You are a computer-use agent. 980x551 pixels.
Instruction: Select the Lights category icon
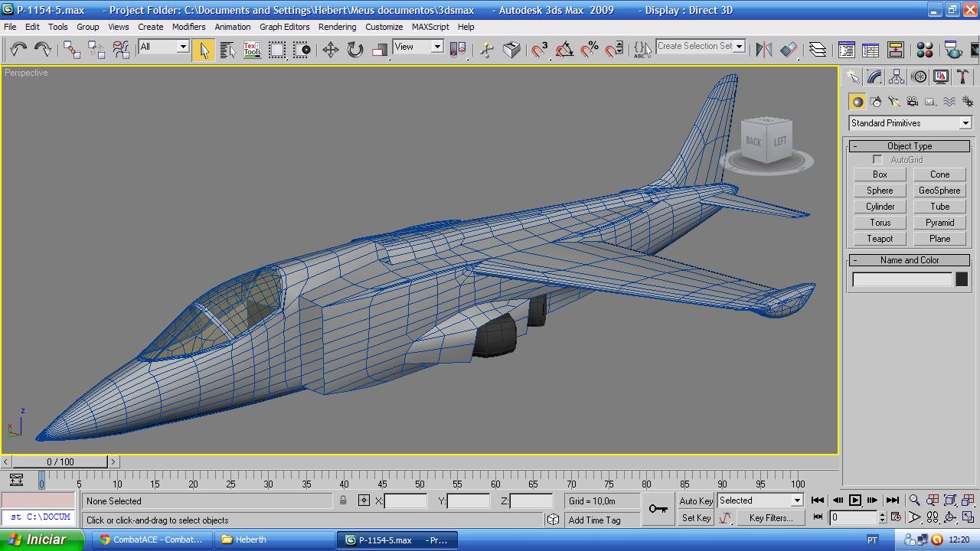tap(894, 102)
